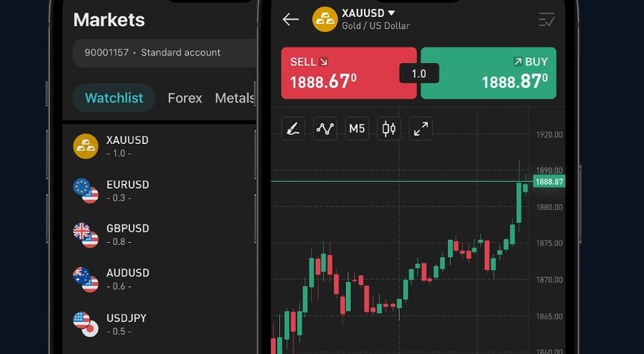Tap the gold XAUUSD icon in chart header

pyautogui.click(x=325, y=19)
